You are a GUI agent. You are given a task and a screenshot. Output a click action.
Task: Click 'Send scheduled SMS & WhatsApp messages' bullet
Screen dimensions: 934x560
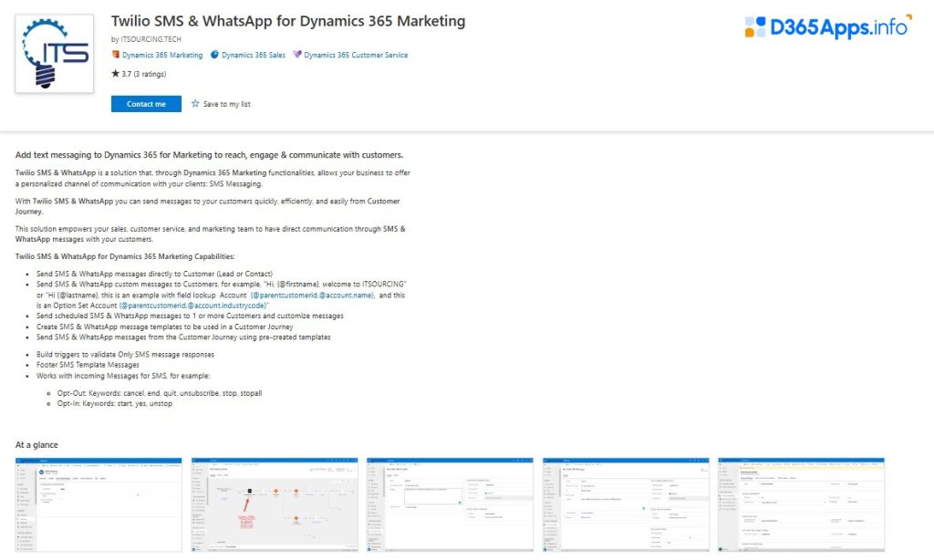pyautogui.click(x=190, y=316)
